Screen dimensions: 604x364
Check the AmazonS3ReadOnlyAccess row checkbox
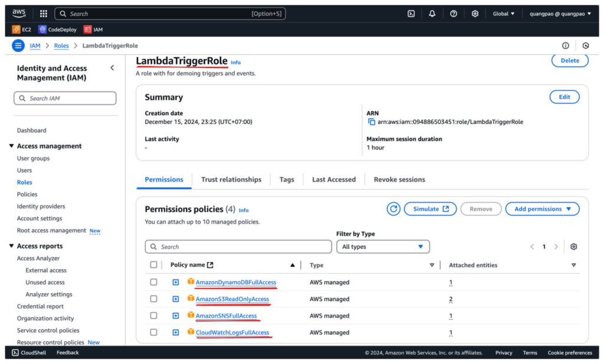(x=153, y=299)
